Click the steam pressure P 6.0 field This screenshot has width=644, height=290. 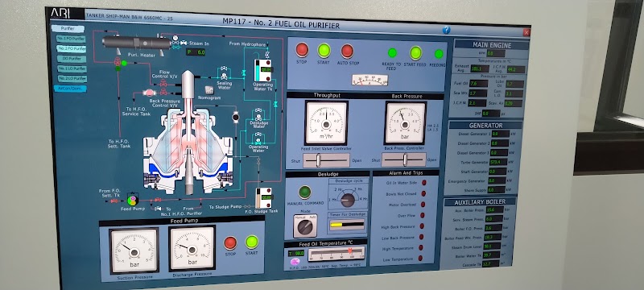coord(196,52)
